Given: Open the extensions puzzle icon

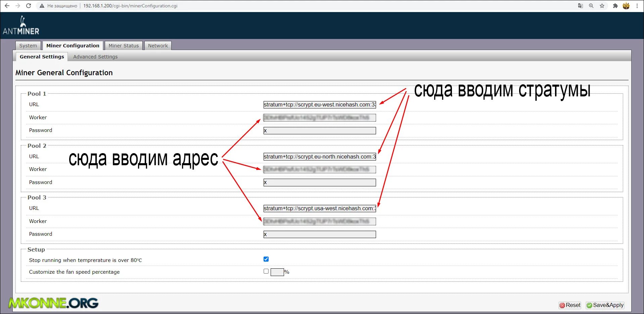Looking at the screenshot, I should coord(615,6).
